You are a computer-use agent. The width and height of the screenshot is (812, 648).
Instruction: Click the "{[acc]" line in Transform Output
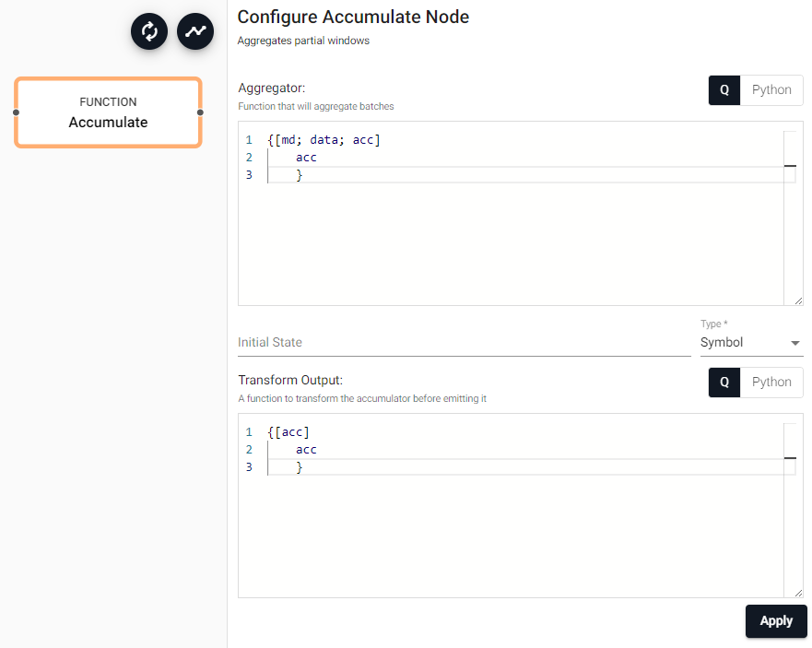click(x=288, y=432)
